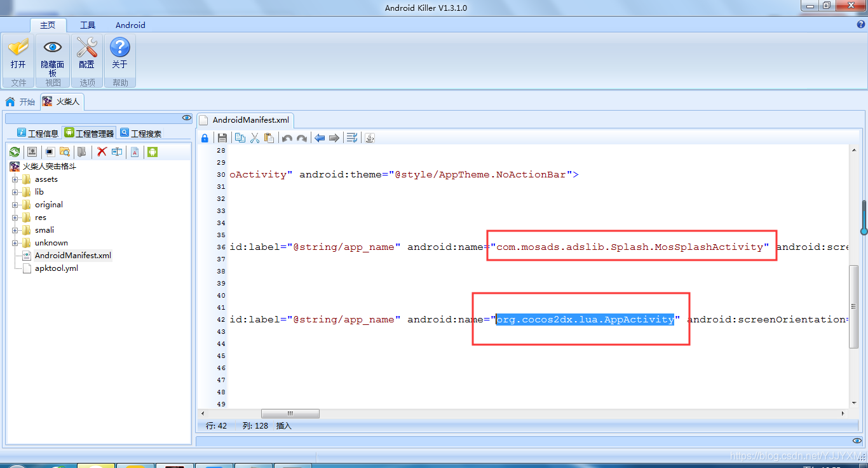868x468 pixels.
Task: Switch to the 工具 ribbon tab
Action: [88, 25]
